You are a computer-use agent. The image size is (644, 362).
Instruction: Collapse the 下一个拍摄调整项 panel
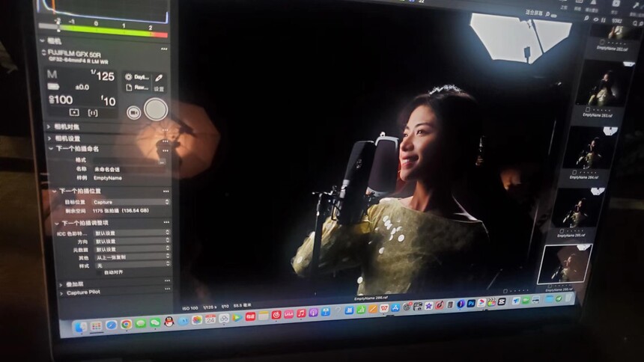(57, 224)
